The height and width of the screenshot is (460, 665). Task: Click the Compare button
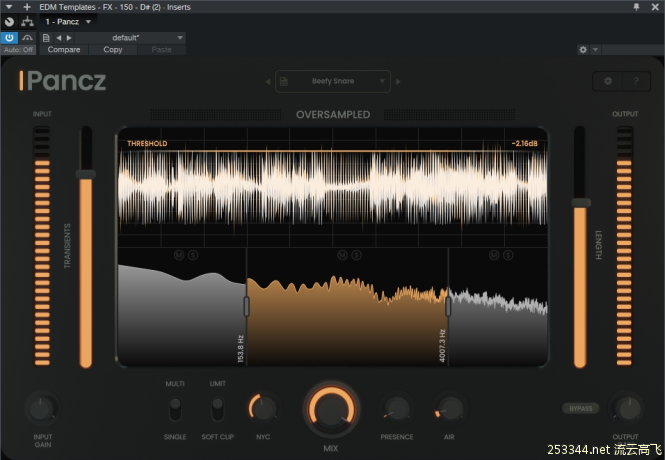click(64, 50)
